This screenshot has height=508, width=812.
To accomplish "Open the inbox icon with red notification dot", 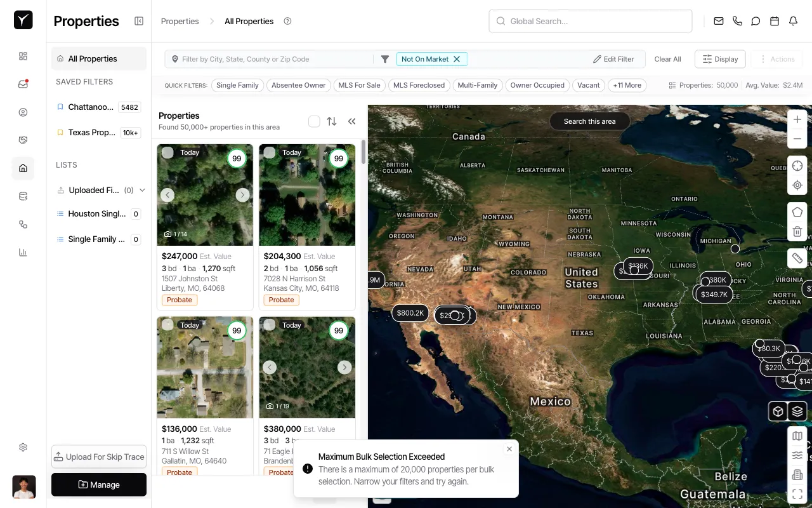I will pos(23,84).
